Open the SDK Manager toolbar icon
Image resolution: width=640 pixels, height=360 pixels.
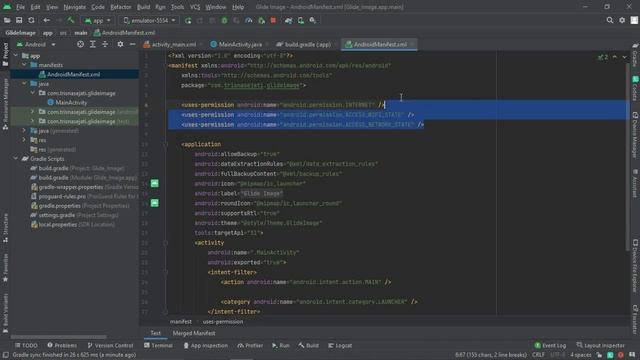click(x=313, y=20)
